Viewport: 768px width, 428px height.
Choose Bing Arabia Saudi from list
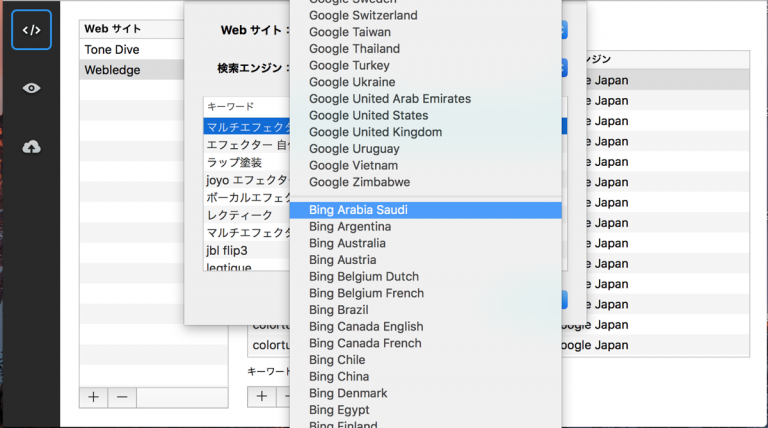358,210
